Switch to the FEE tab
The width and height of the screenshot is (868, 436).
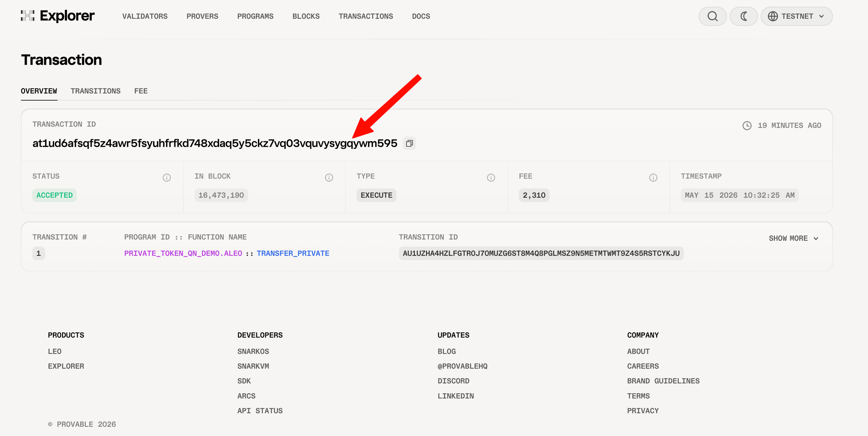(x=141, y=91)
